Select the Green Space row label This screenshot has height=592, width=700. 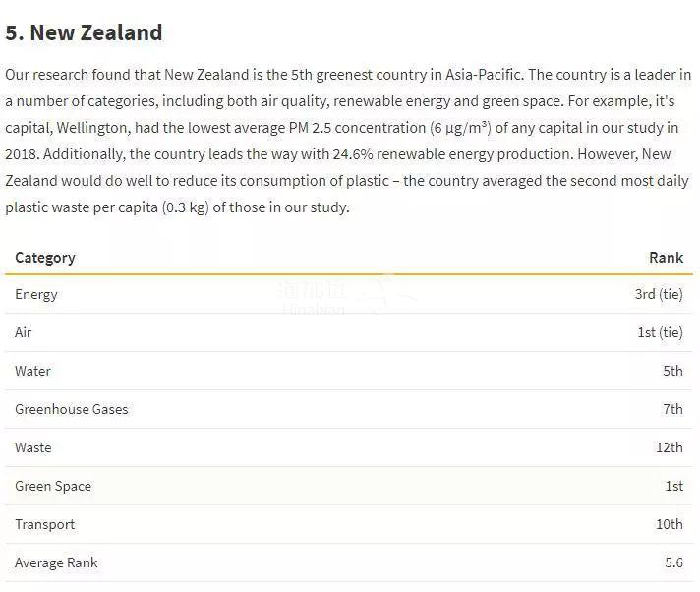53,486
